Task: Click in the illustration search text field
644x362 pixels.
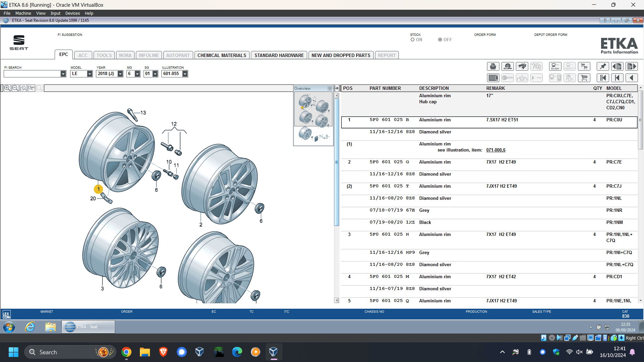Action: (x=168, y=88)
